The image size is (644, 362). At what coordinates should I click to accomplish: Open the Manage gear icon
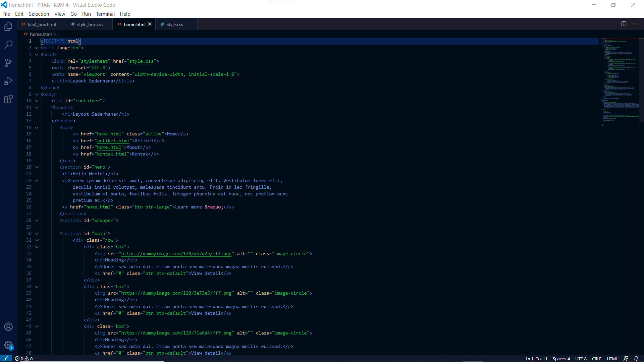8,345
